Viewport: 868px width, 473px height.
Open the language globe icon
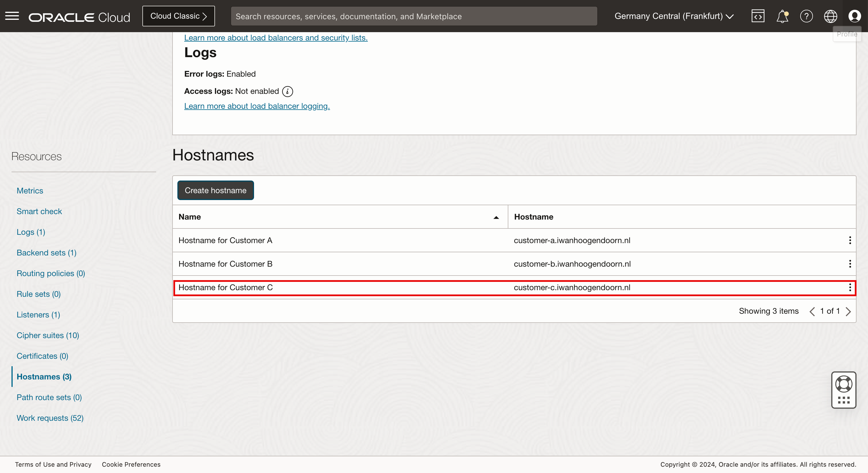(x=830, y=16)
